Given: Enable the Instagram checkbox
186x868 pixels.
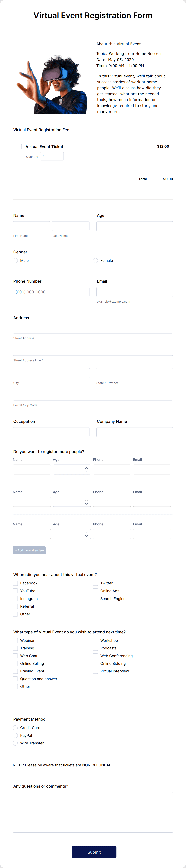Looking at the screenshot, I should click(15, 599).
